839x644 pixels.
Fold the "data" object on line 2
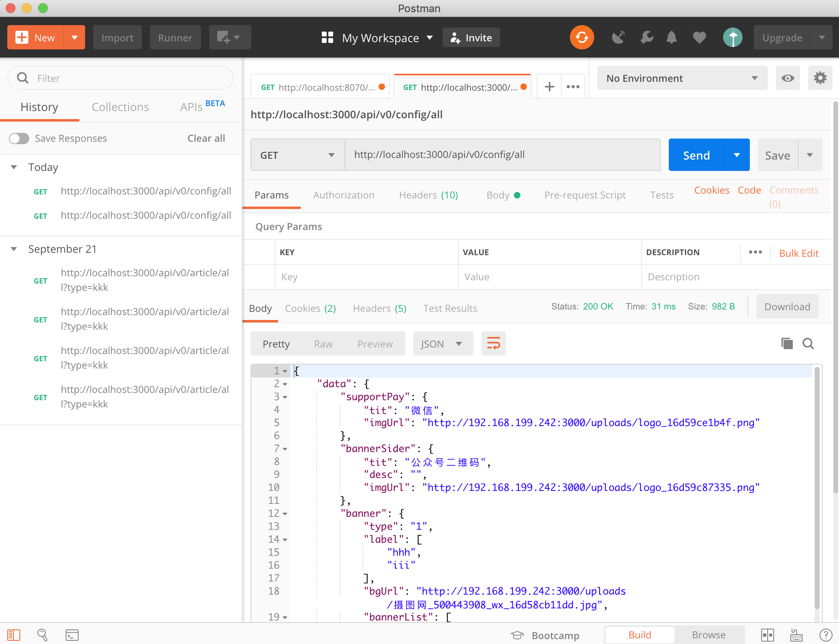click(x=285, y=384)
